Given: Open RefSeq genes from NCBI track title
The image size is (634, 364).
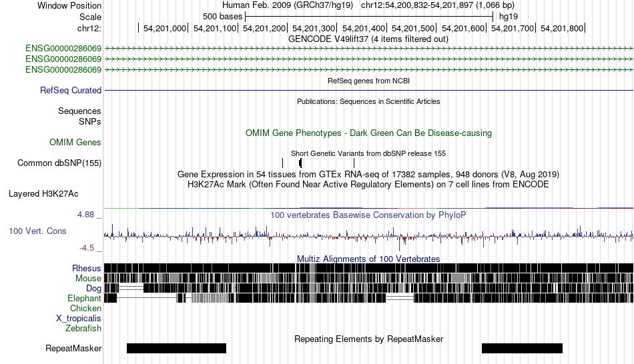Looking at the screenshot, I should pos(368,81).
